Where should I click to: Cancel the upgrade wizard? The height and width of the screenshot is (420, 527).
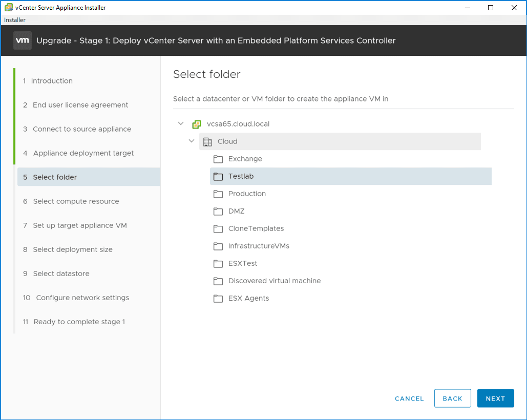point(409,398)
